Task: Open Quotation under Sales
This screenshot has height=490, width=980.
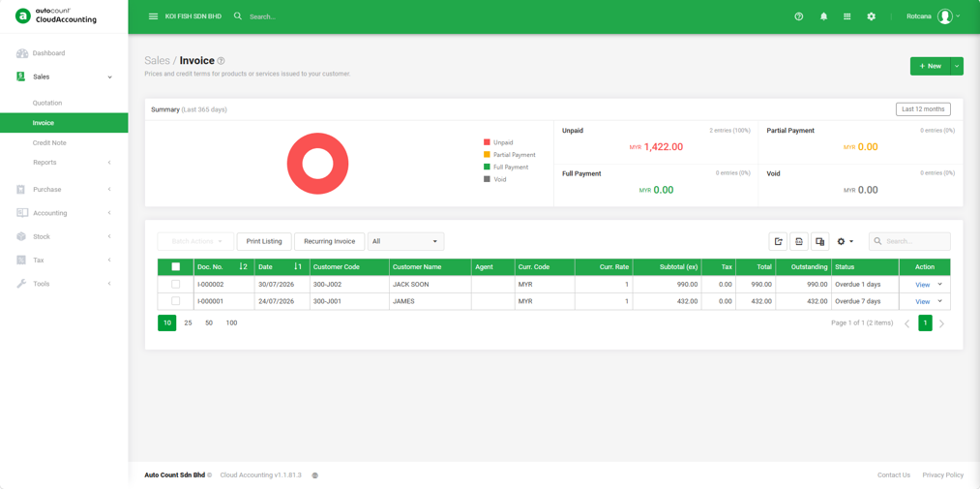Action: tap(47, 103)
